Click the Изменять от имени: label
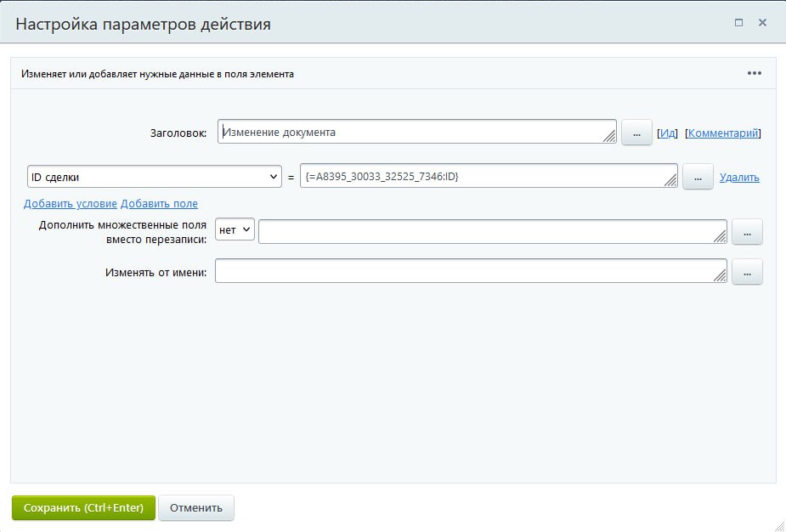 pyautogui.click(x=156, y=272)
